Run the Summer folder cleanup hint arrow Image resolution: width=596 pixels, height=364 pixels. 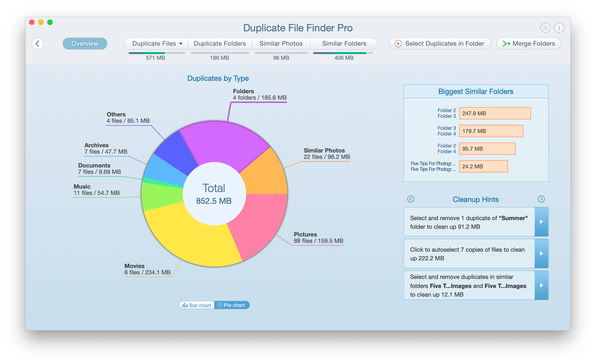click(541, 222)
